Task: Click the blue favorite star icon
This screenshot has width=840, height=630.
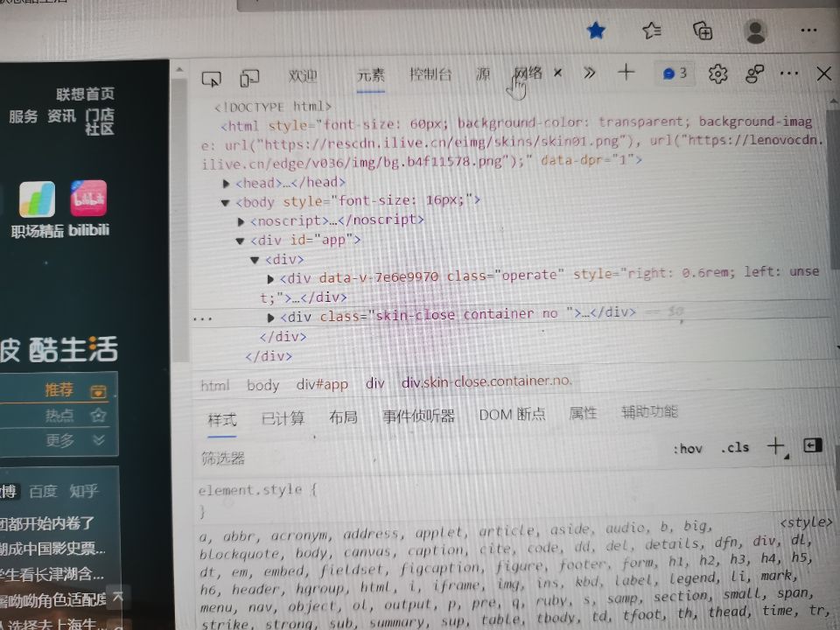Action: (x=596, y=31)
